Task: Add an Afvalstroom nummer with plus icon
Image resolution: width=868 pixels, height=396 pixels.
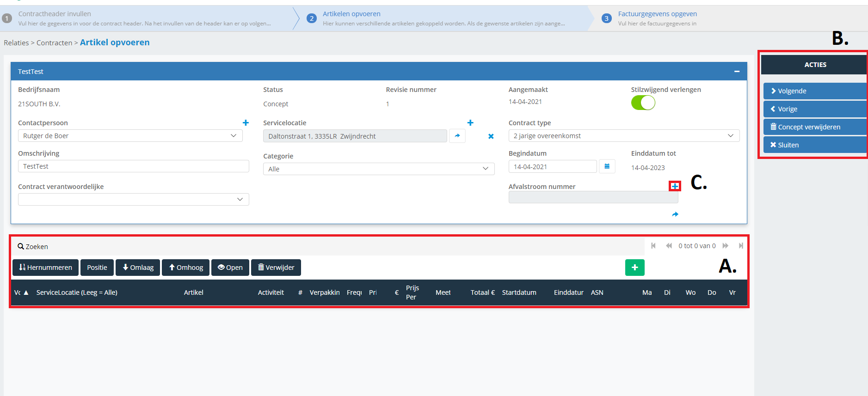Action: coord(675,186)
